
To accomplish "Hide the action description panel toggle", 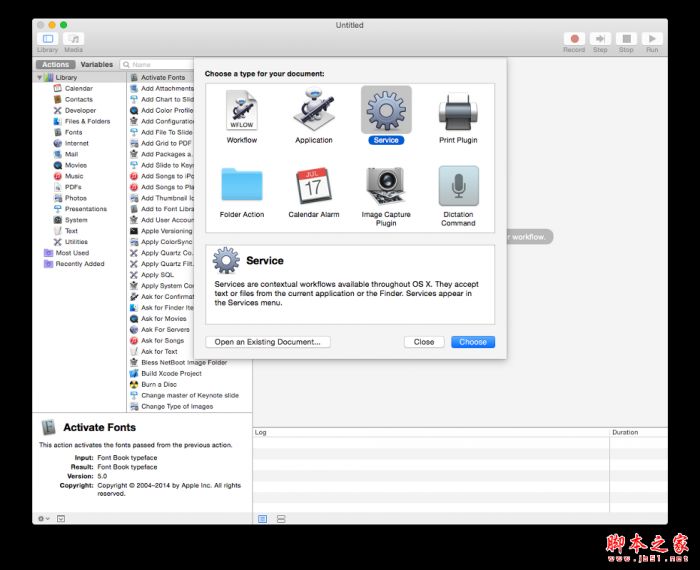I will point(61,518).
